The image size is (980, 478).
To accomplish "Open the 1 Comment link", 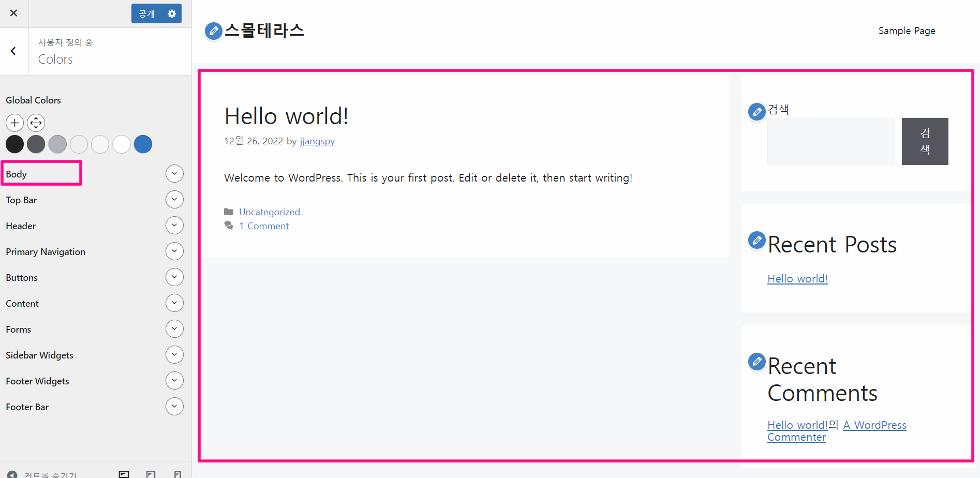I will [x=264, y=226].
